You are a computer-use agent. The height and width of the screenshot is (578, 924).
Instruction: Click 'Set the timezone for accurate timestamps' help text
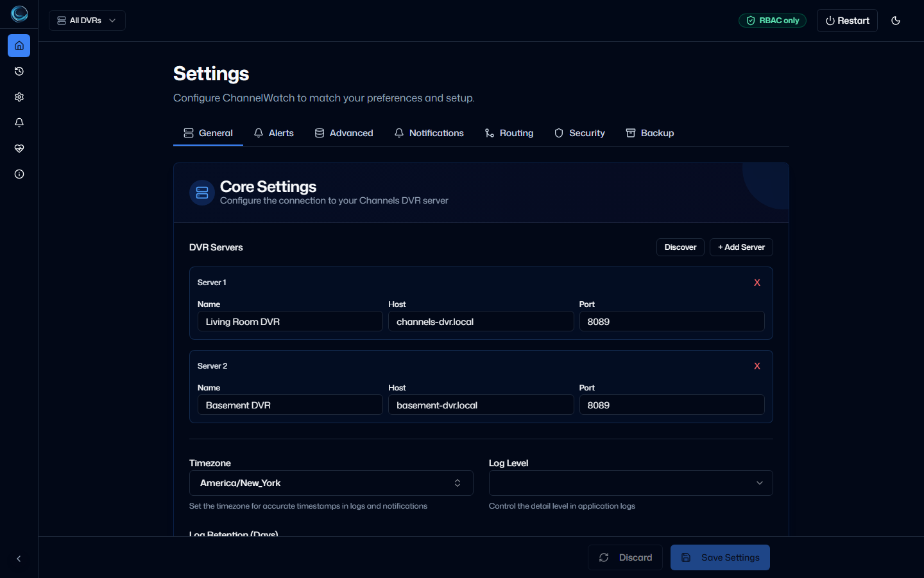coord(308,506)
